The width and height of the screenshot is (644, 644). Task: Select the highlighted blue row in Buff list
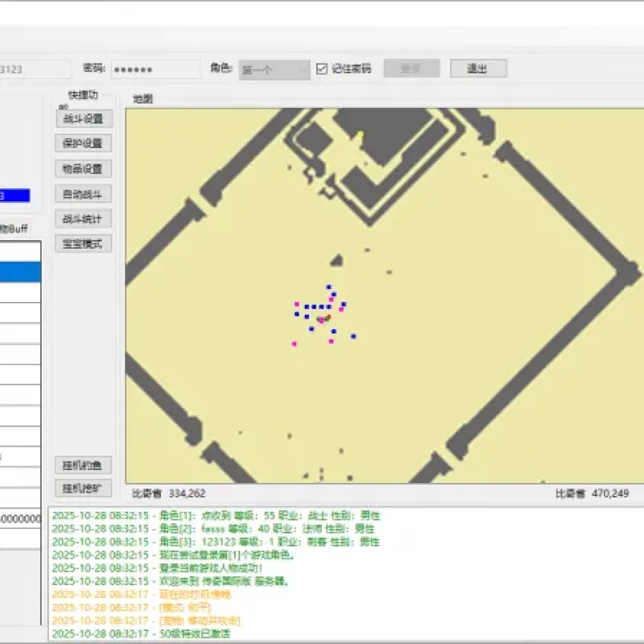[20, 272]
